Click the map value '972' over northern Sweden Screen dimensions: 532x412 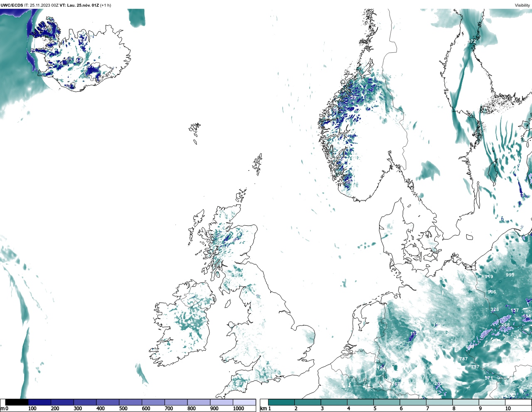pyautogui.click(x=472, y=42)
